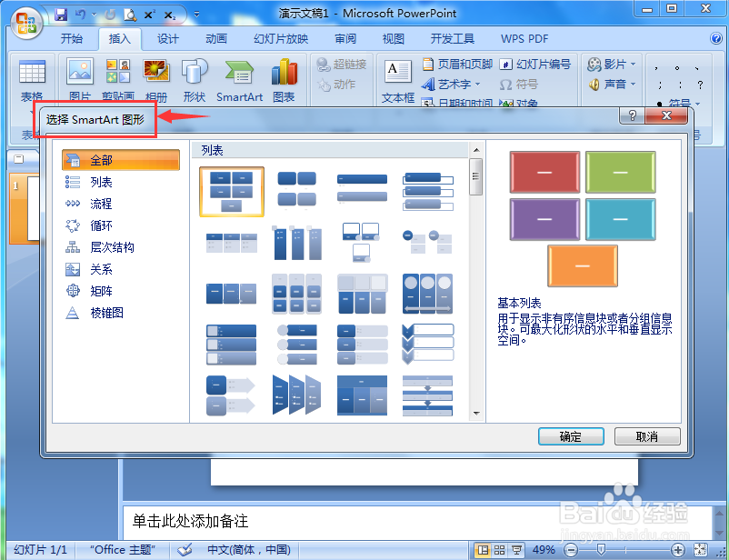729x560 pixels.
Task: Select the 插入 ribbon tab
Action: tap(120, 39)
